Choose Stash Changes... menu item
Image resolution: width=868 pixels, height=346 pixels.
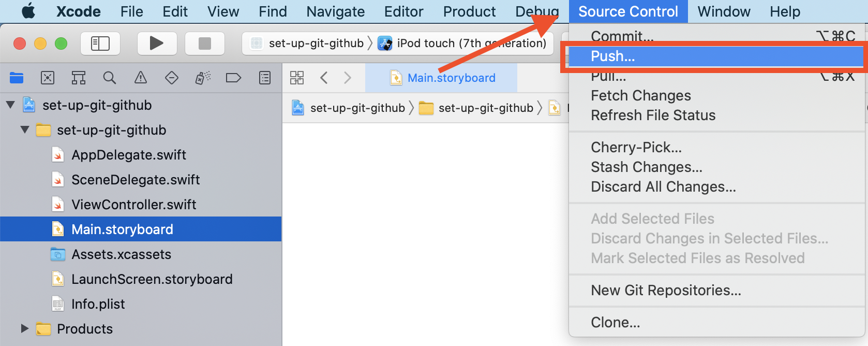pyautogui.click(x=717, y=167)
